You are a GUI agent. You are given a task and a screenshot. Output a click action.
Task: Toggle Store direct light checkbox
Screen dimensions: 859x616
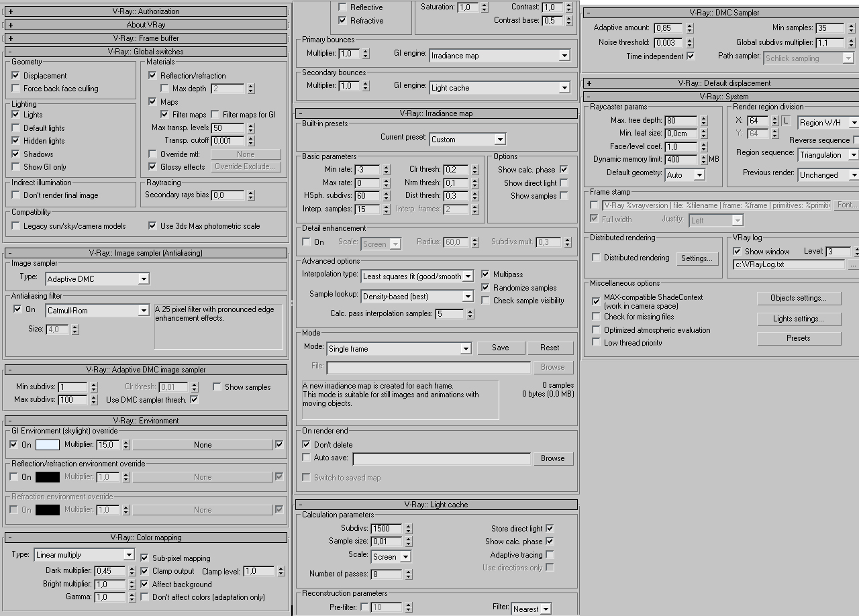pyautogui.click(x=550, y=529)
